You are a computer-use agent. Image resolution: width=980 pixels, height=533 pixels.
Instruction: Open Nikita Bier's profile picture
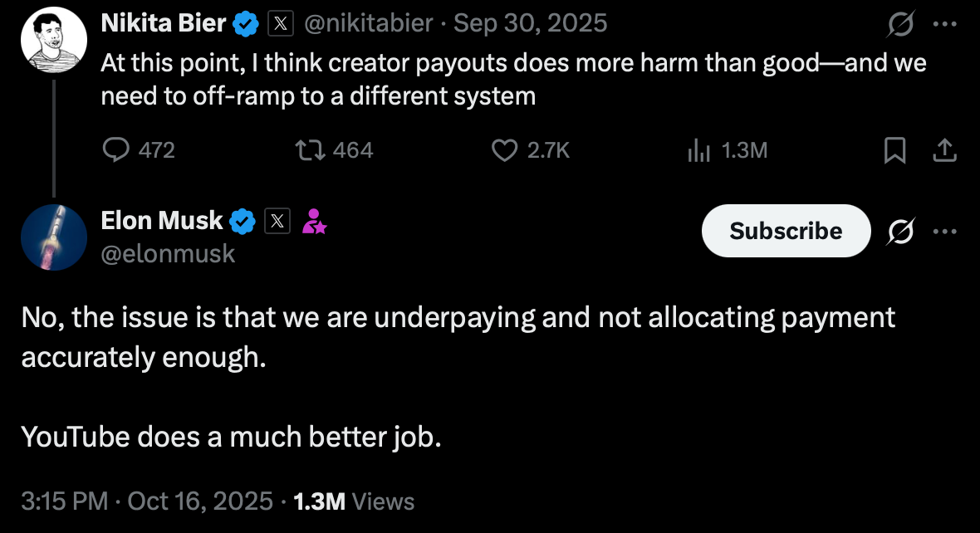click(54, 41)
